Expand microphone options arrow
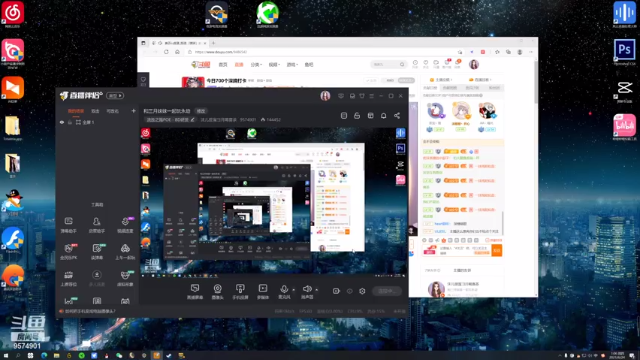The image size is (640, 360). click(293, 290)
